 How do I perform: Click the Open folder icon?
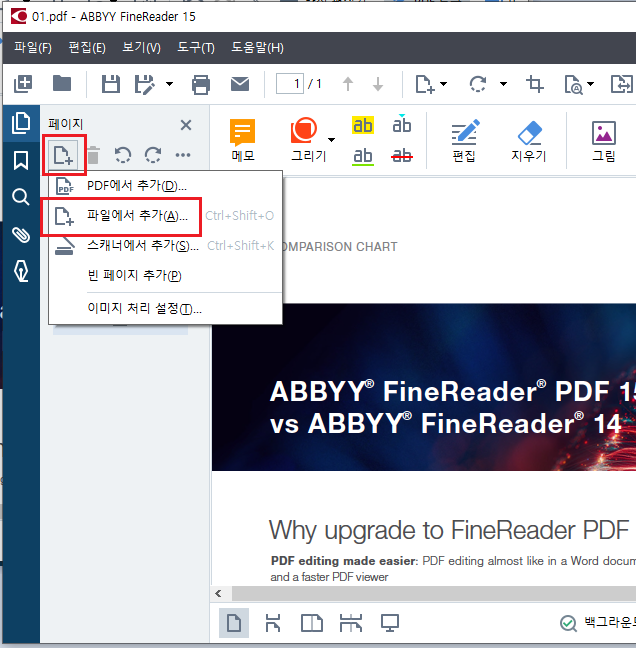pos(62,83)
